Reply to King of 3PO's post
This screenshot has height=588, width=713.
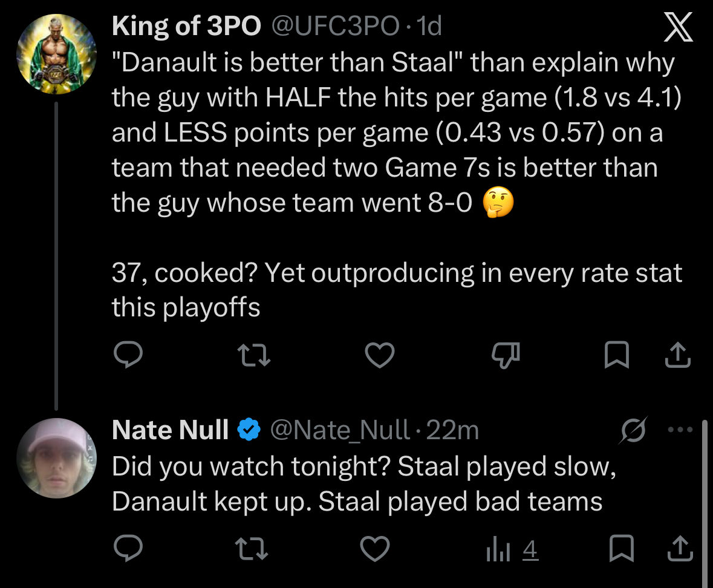pos(128,354)
